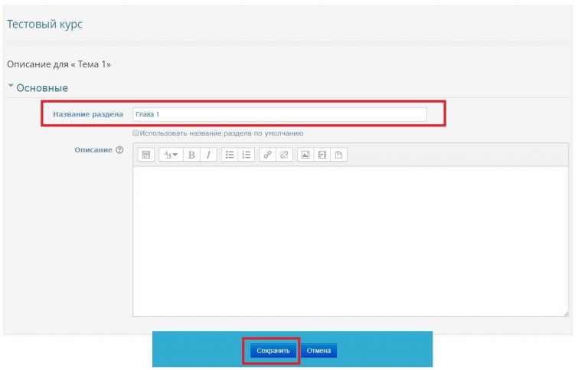
Task: Open the manage files icon
Action: (338, 155)
